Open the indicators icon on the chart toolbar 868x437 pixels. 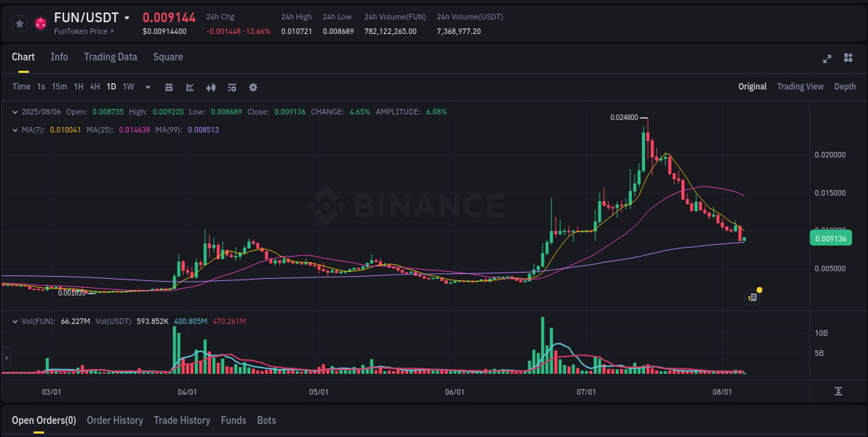[x=231, y=87]
